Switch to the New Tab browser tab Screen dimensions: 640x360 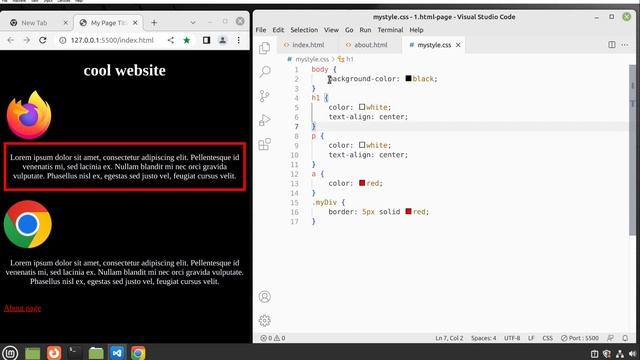pos(34,23)
